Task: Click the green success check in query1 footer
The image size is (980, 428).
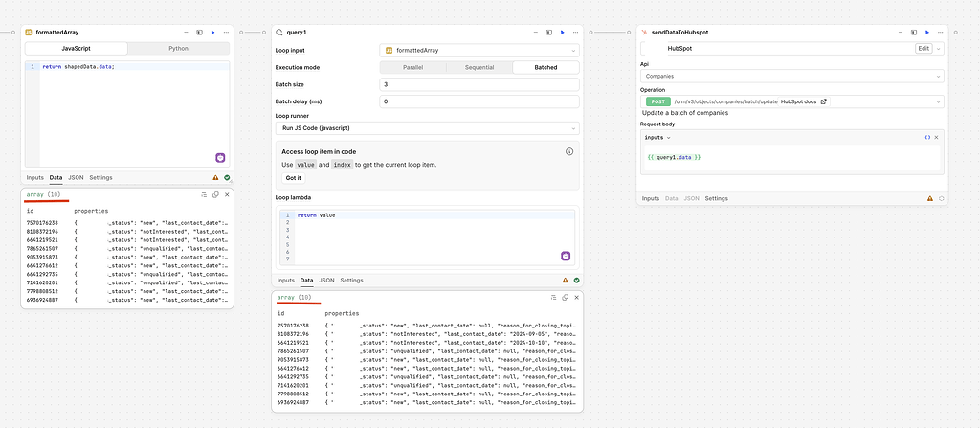Action: 576,281
